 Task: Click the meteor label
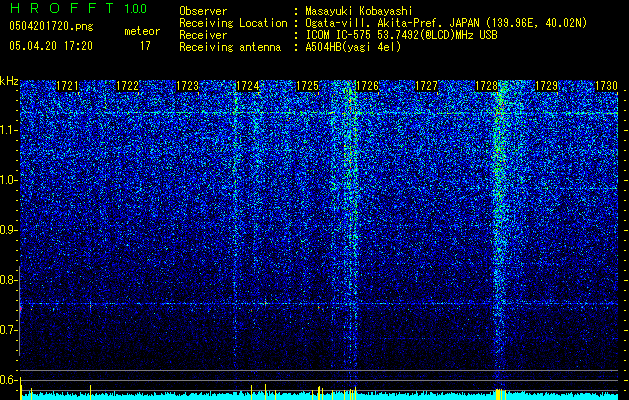click(142, 31)
